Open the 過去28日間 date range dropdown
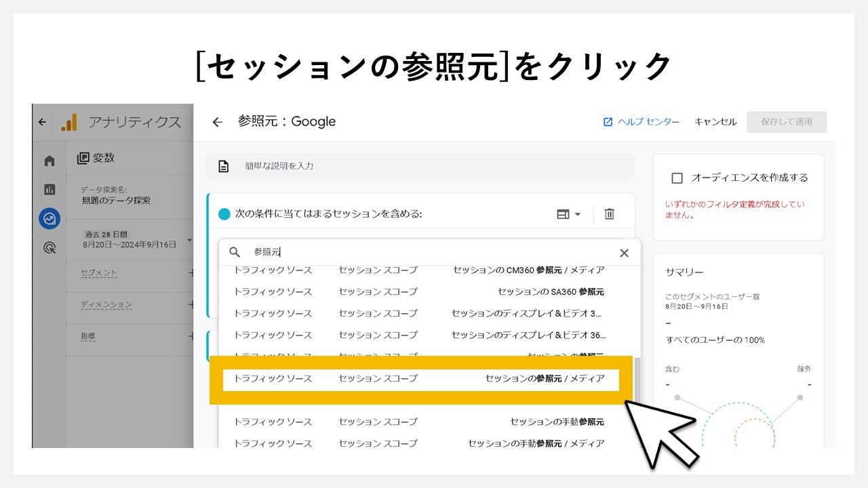This screenshot has width=868, height=488. [130, 239]
